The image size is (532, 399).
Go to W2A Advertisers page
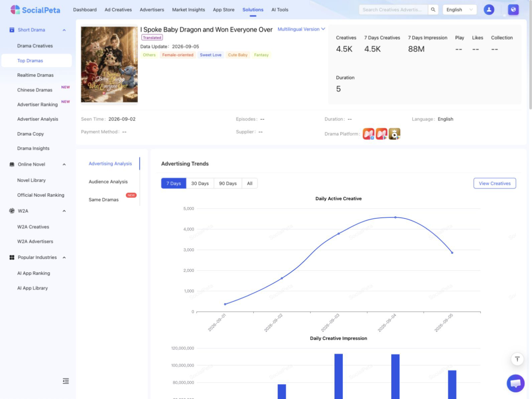click(35, 241)
